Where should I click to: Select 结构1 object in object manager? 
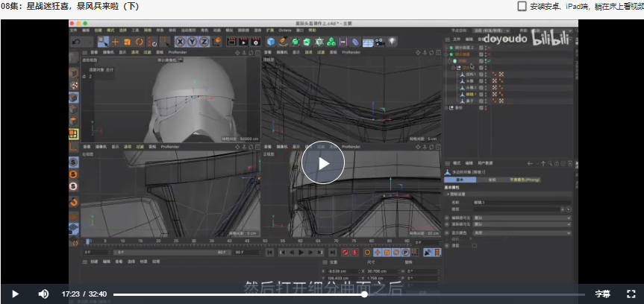[x=470, y=75]
